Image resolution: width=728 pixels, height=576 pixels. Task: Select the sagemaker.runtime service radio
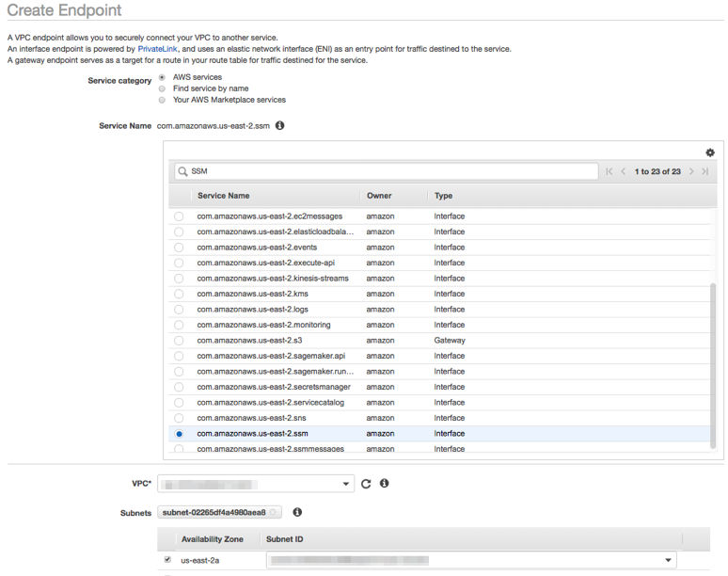[179, 372]
